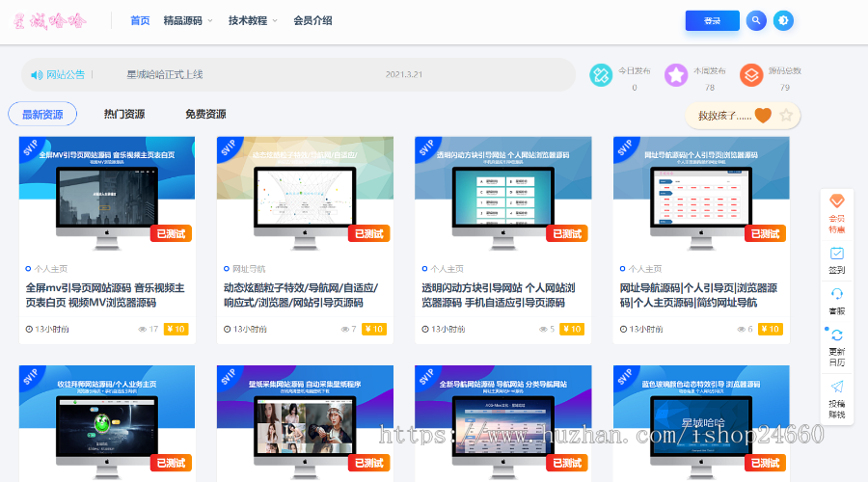Click ¥10 price tag on the 动态炫酷粒子 card
Viewport: 868px width, 482px height.
[x=374, y=330]
